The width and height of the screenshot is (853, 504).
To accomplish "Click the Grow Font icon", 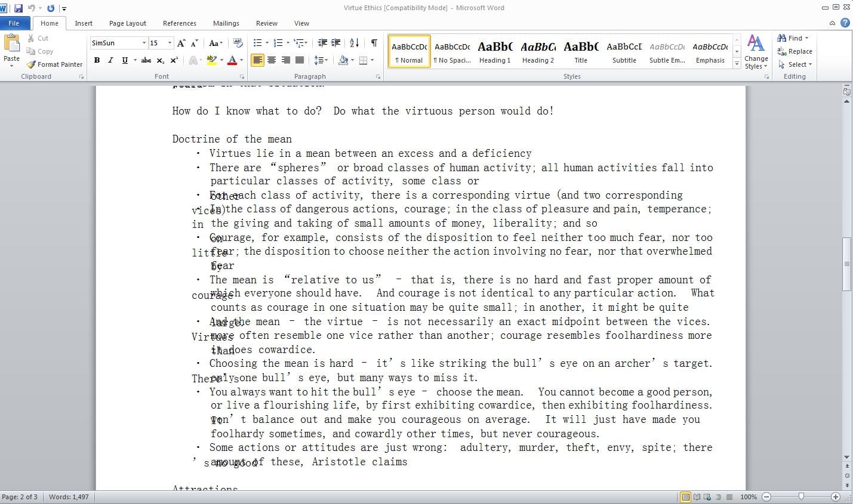I will [181, 43].
